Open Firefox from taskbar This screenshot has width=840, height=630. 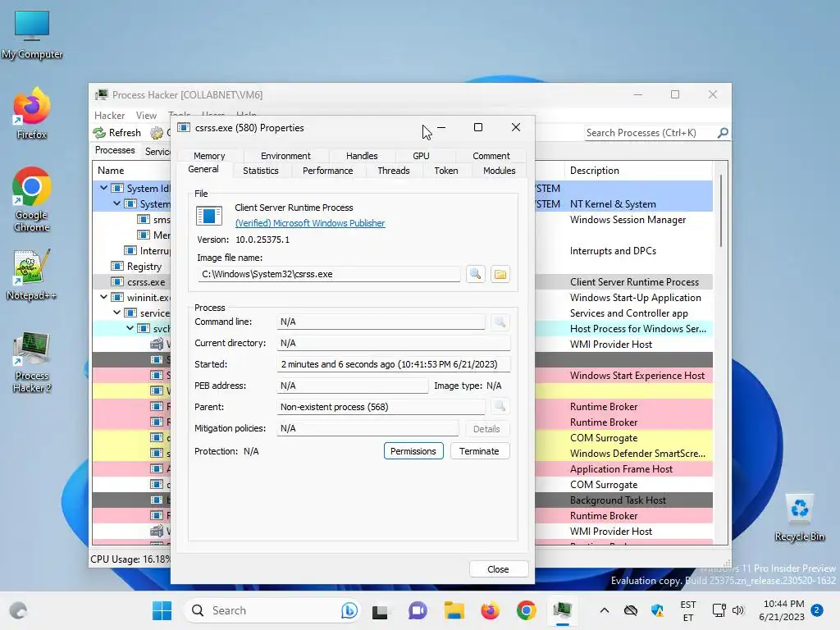[491, 610]
